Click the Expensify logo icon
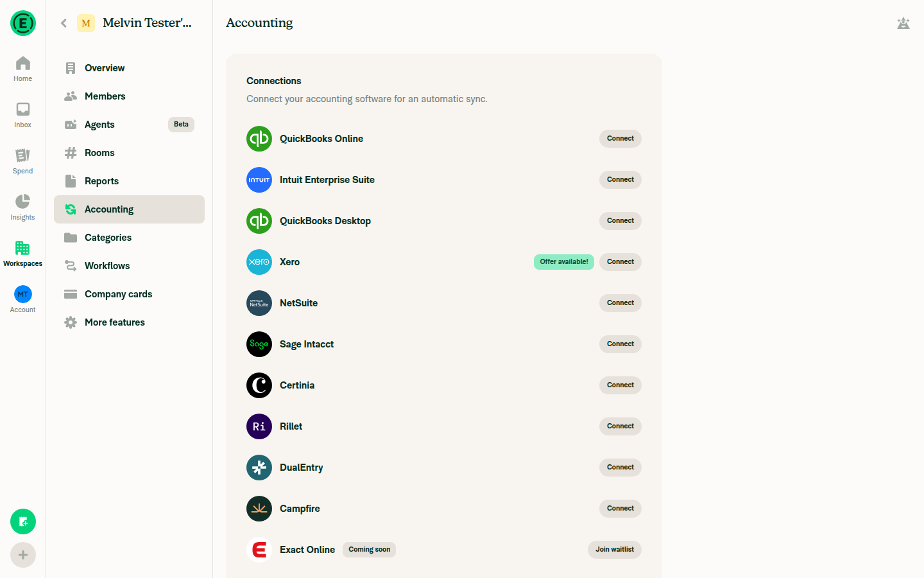This screenshot has width=924, height=578. point(23,23)
